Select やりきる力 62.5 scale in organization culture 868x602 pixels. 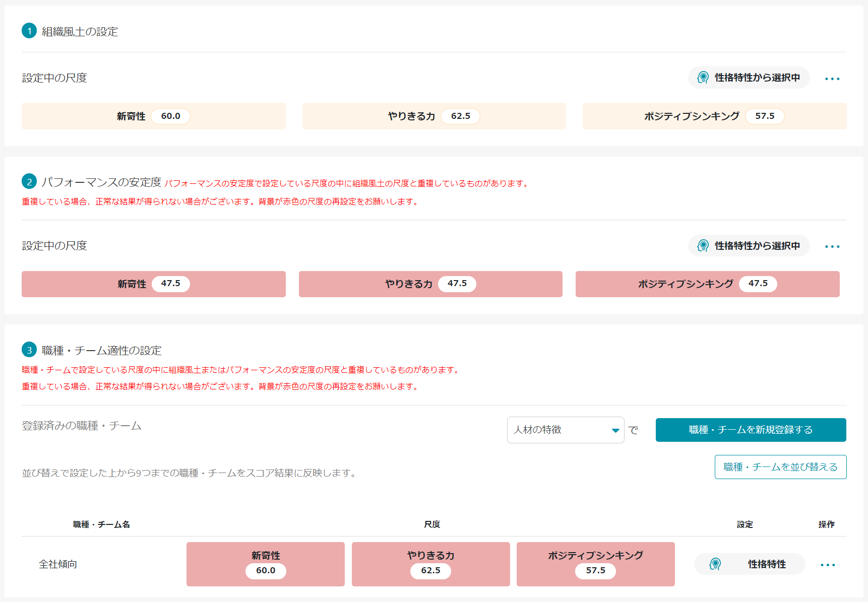[433, 116]
